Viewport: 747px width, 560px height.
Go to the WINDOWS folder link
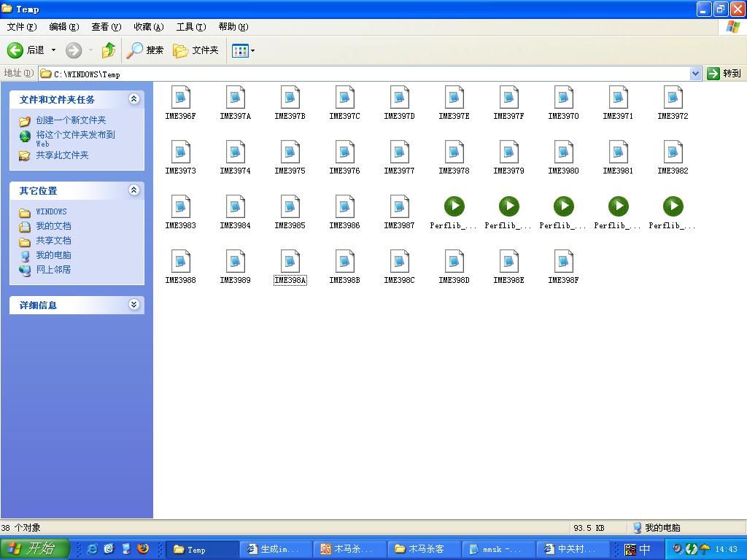(x=52, y=211)
